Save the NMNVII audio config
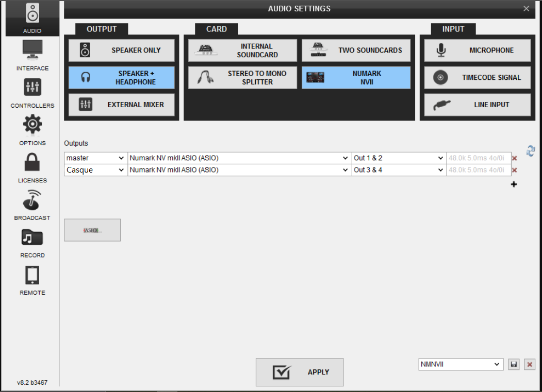 point(514,364)
